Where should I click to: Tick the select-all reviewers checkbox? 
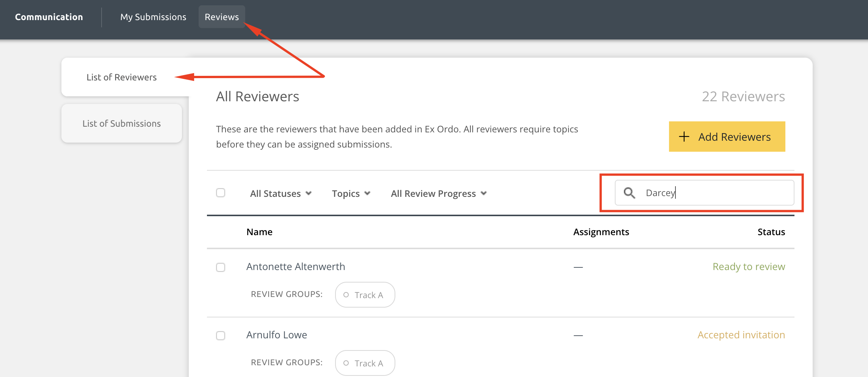point(221,193)
